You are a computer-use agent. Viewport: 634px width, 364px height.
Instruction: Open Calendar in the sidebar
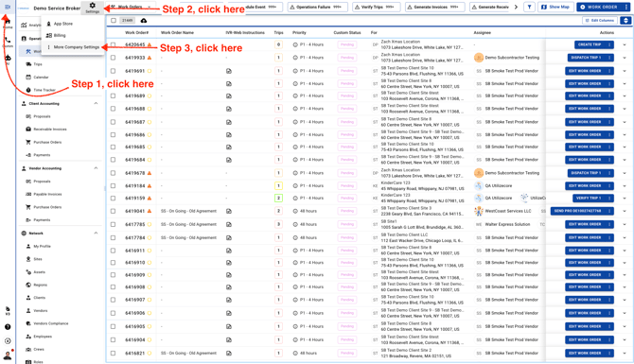(x=41, y=78)
